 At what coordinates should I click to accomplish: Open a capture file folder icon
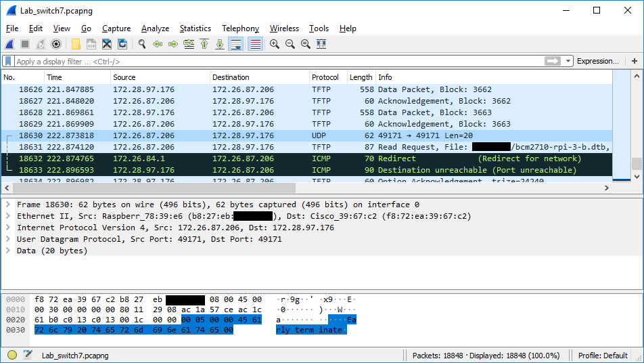click(76, 44)
